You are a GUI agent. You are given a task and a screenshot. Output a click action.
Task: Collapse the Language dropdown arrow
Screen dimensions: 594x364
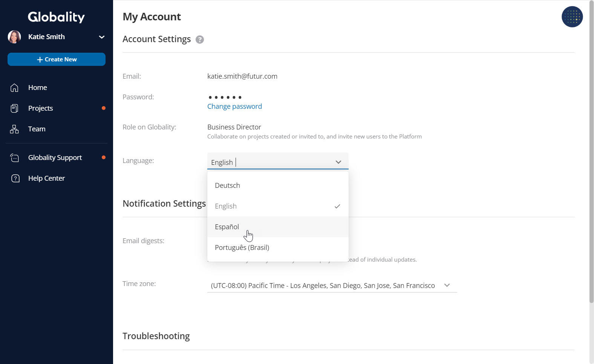click(x=338, y=162)
